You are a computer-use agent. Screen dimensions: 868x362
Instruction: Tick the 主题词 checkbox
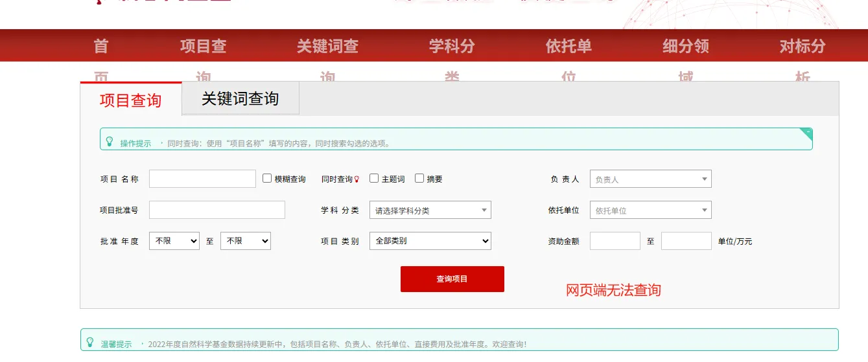[374, 178]
